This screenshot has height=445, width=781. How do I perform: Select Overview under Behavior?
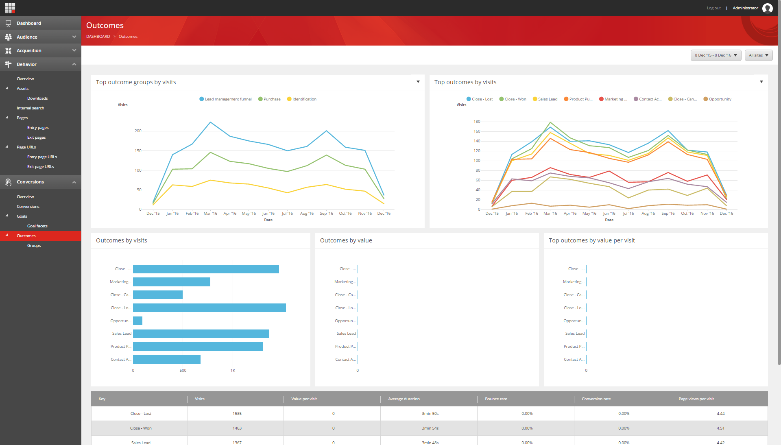25,79
